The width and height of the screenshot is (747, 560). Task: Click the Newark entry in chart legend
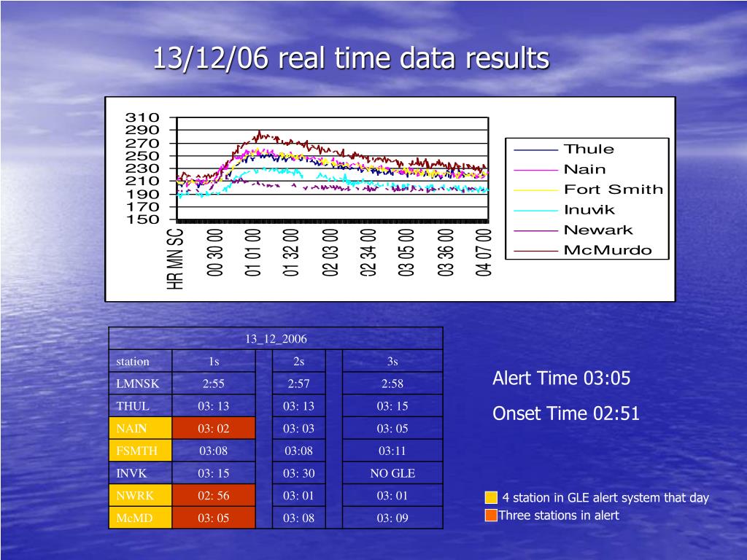coord(573,230)
